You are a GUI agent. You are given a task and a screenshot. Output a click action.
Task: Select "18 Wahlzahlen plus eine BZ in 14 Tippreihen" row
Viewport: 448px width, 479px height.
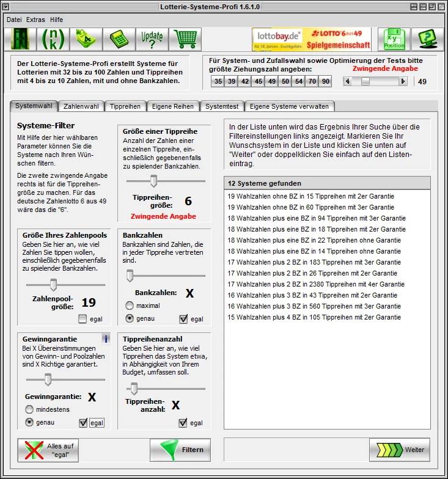pos(327,251)
